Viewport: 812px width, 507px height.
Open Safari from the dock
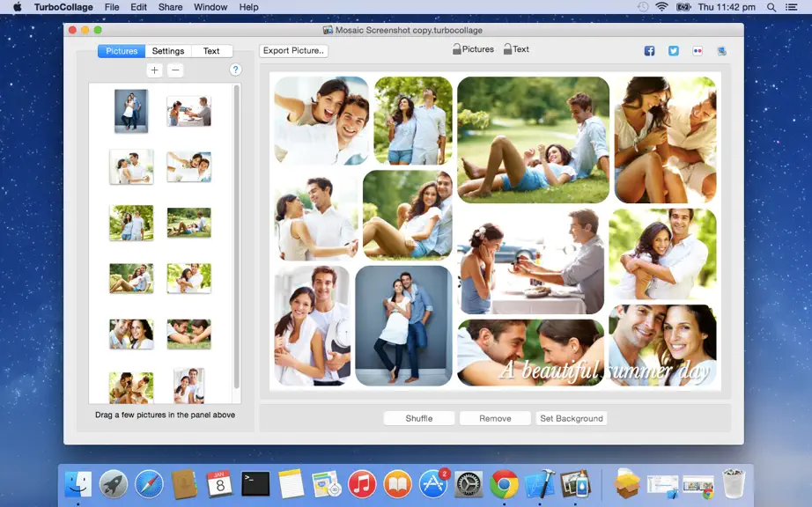click(149, 485)
